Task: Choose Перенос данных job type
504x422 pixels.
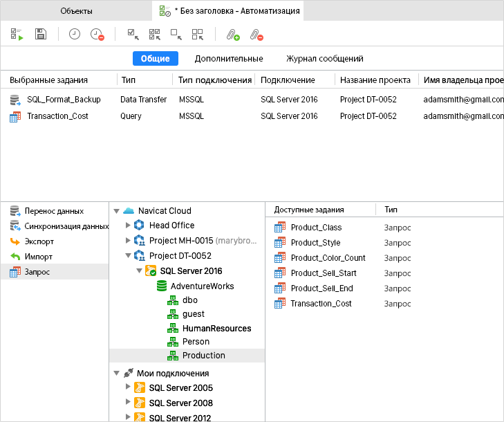Action: coord(55,211)
